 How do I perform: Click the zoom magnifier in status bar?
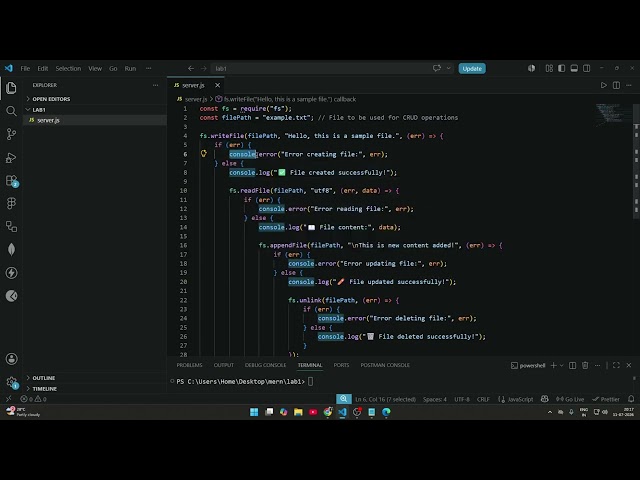click(344, 399)
